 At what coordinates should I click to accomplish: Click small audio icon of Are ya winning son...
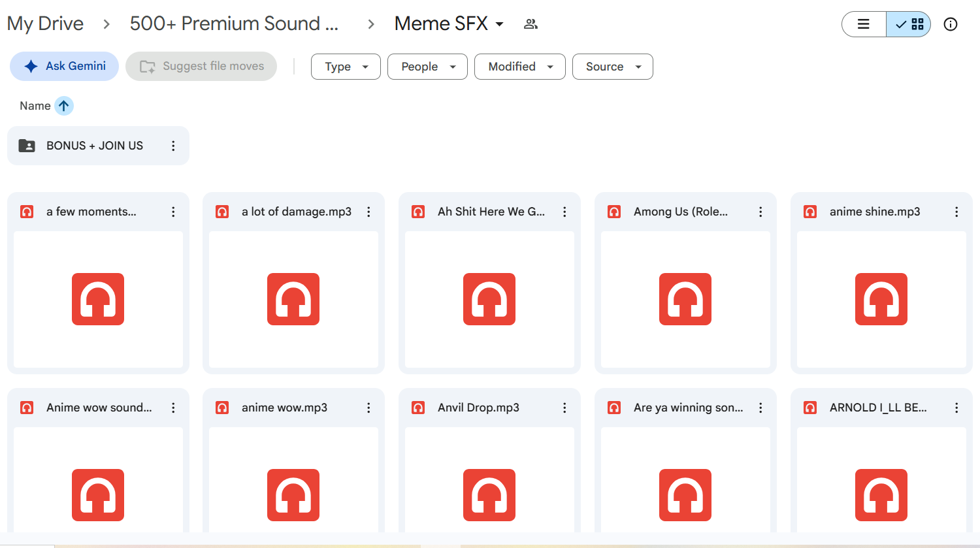click(x=614, y=408)
